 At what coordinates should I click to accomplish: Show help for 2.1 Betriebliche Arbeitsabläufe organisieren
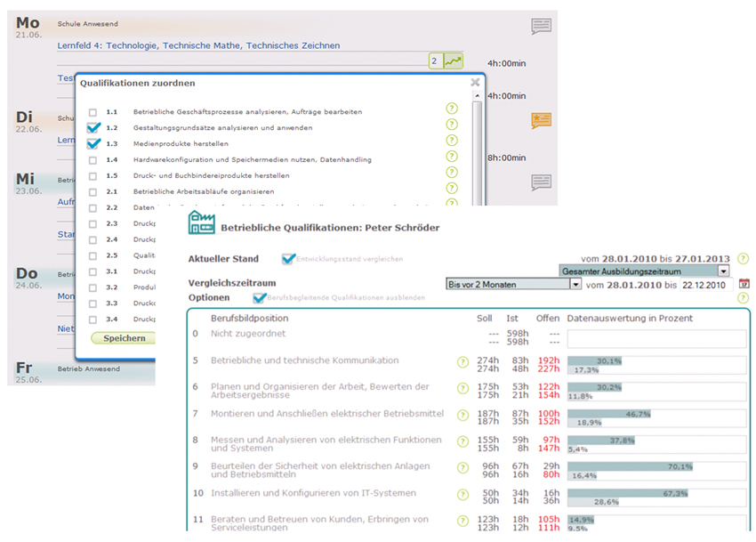[451, 188]
